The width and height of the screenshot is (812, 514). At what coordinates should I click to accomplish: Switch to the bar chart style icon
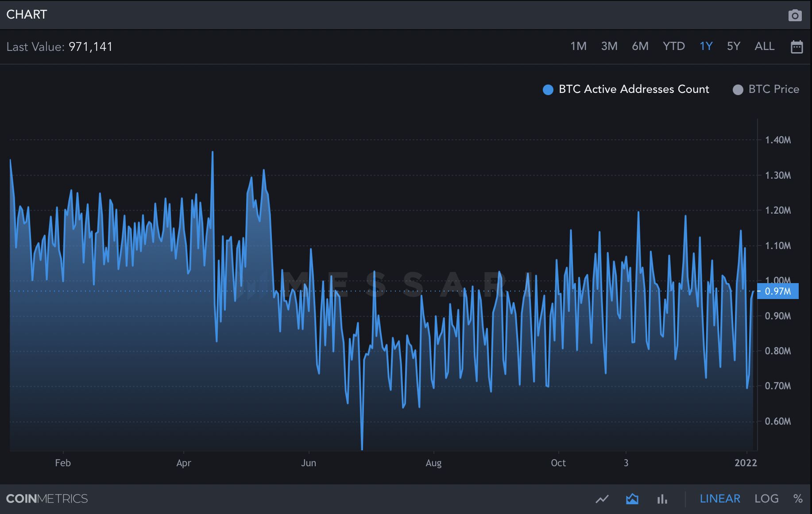[662, 499]
